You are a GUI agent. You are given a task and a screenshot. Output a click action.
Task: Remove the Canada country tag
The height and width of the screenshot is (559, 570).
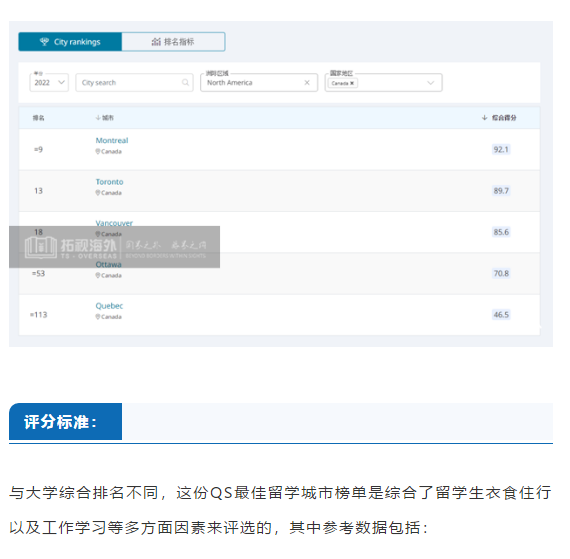pos(352,83)
